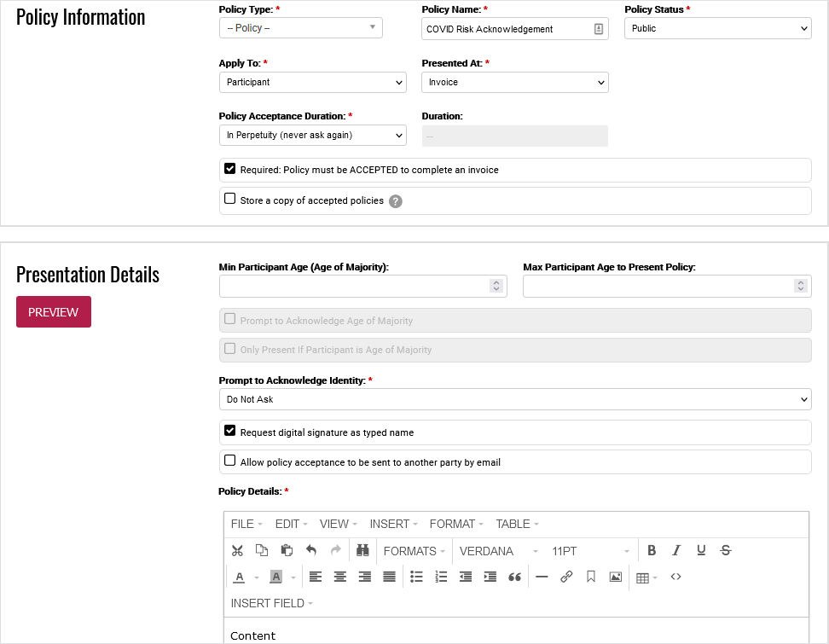This screenshot has width=829, height=644.
Task: Open the Presented At dropdown
Action: 514,82
